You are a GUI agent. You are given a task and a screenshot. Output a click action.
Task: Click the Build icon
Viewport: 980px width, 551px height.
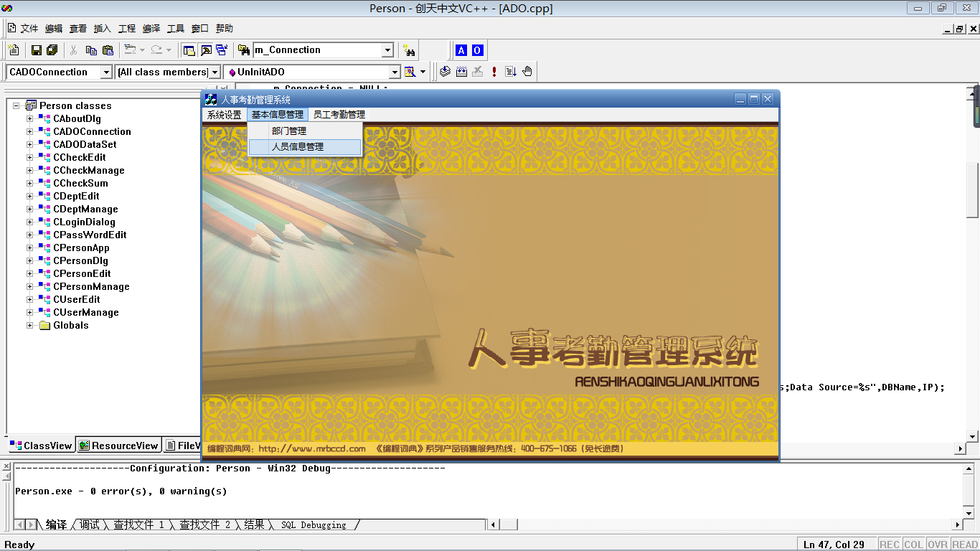pos(461,72)
